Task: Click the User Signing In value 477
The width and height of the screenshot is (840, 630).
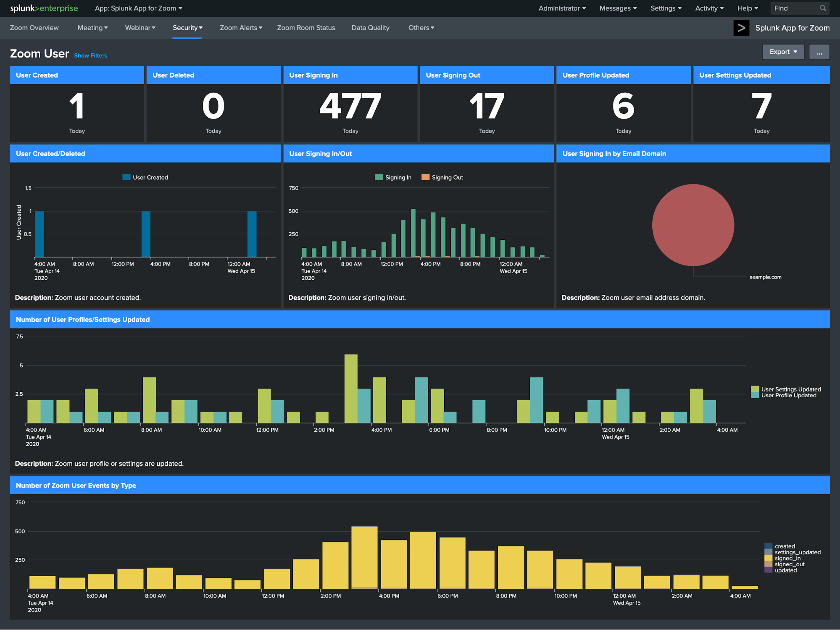Action: (350, 106)
